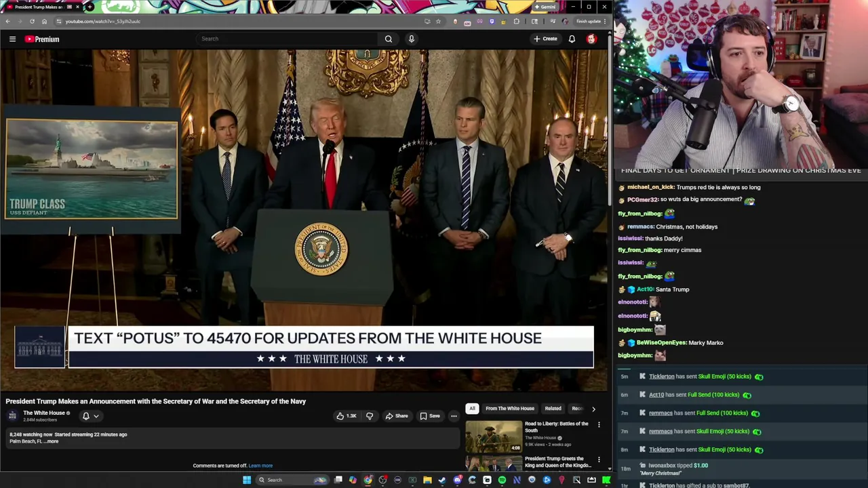This screenshot has height=488, width=868.
Task: Save the video to a playlist
Action: (430, 415)
